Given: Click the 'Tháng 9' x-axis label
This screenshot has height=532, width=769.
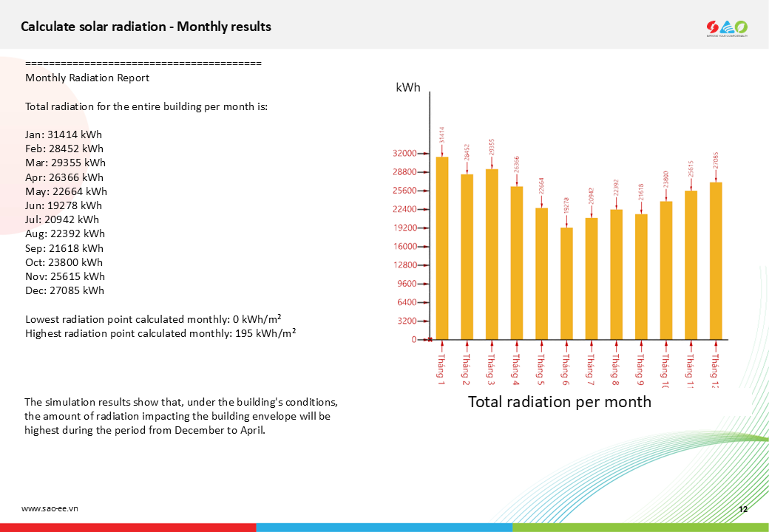Looking at the screenshot, I should tap(640, 369).
